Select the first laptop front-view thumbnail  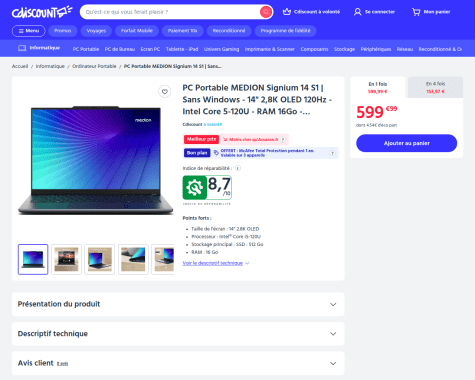point(33,259)
